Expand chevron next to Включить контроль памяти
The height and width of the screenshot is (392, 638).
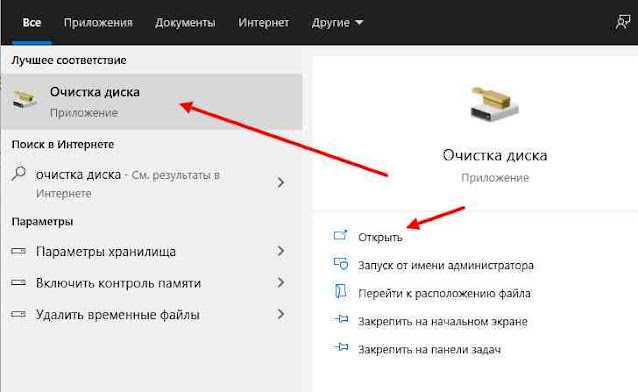point(281,282)
